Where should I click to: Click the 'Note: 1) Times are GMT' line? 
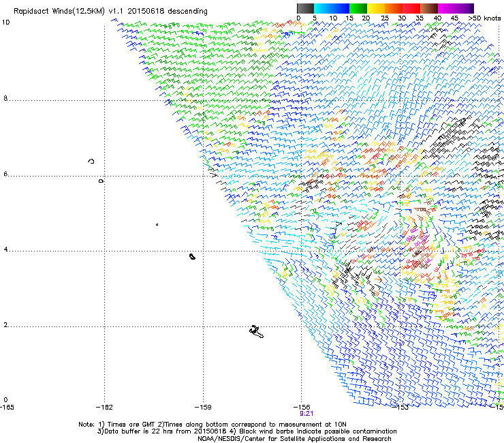[212, 425]
